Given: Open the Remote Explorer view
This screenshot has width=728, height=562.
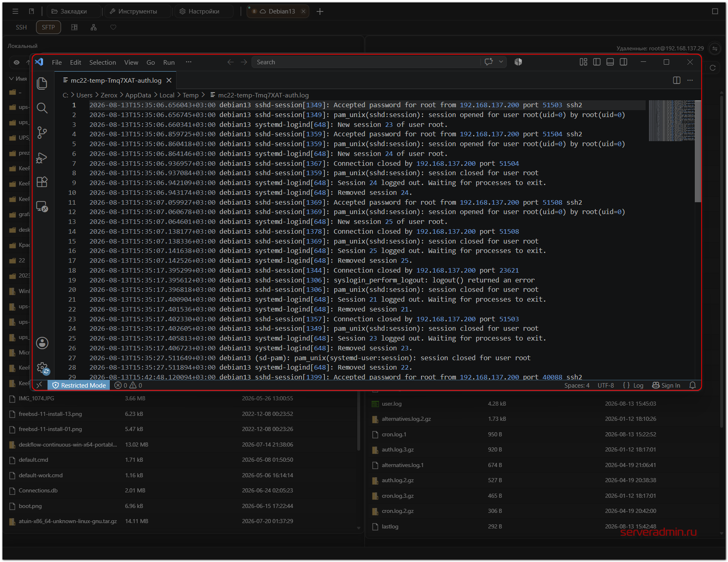Looking at the screenshot, I should click(x=42, y=206).
